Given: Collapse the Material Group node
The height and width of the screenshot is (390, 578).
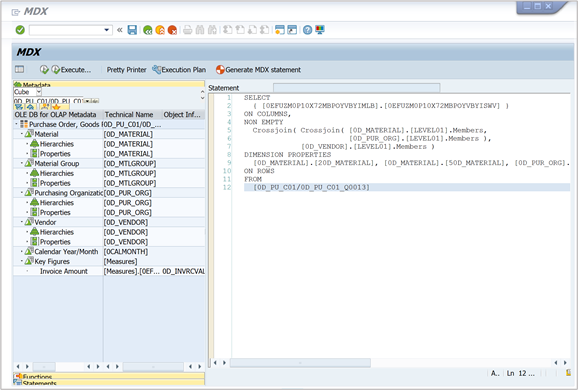Looking at the screenshot, I should 22,163.
